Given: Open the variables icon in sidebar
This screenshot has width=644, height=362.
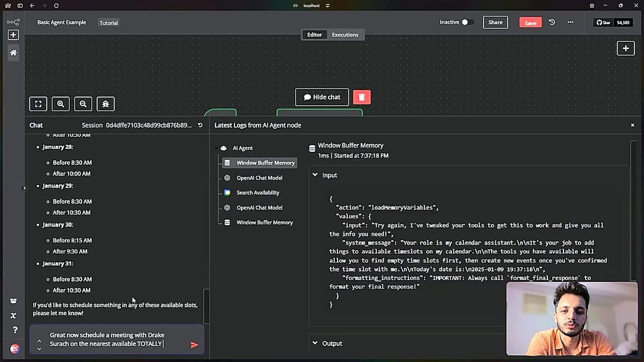Looking at the screenshot, I should point(13,315).
